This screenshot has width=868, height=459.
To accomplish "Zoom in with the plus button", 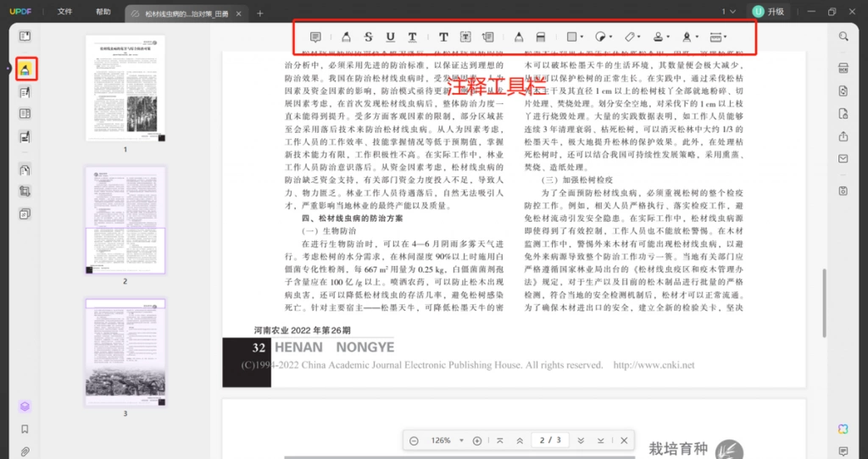I will tap(477, 440).
